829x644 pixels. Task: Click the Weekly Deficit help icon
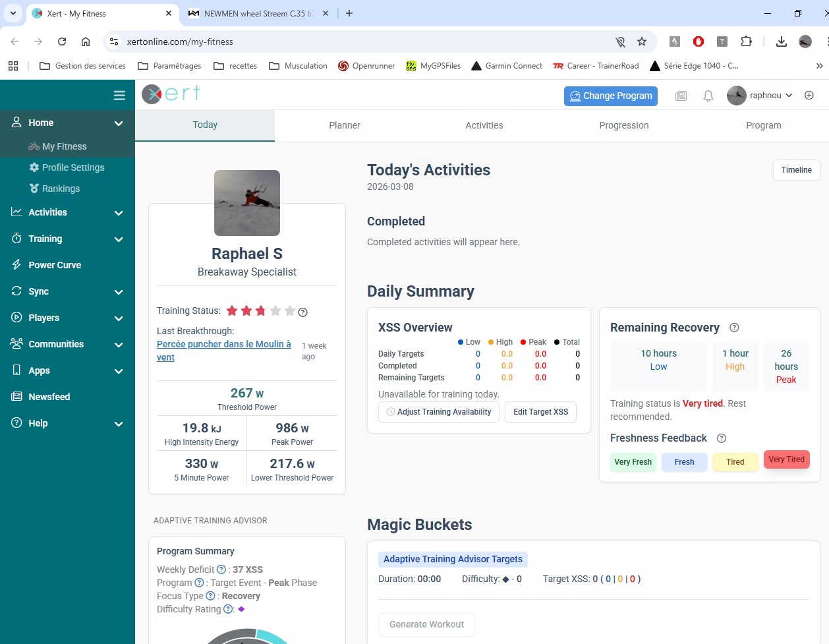(221, 570)
